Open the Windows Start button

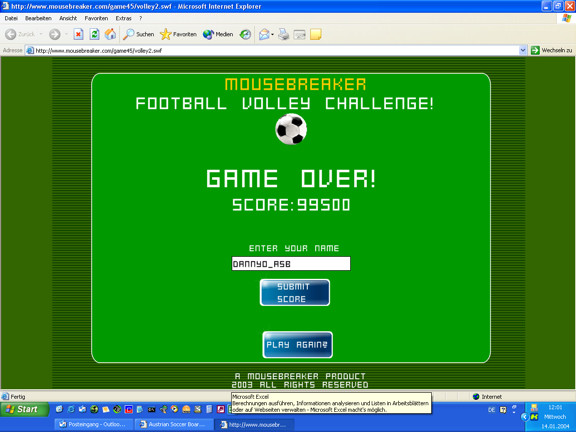point(25,409)
